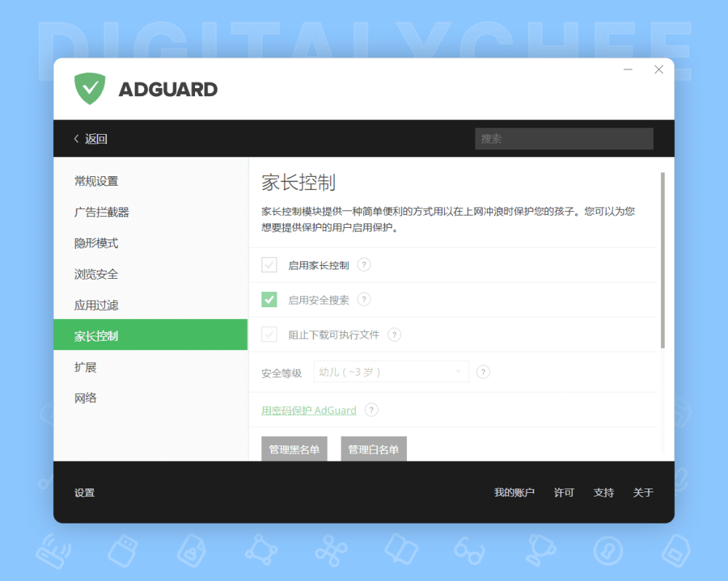This screenshot has height=581, width=728.
Task: Click the back chevron arrow icon
Action: [x=76, y=138]
